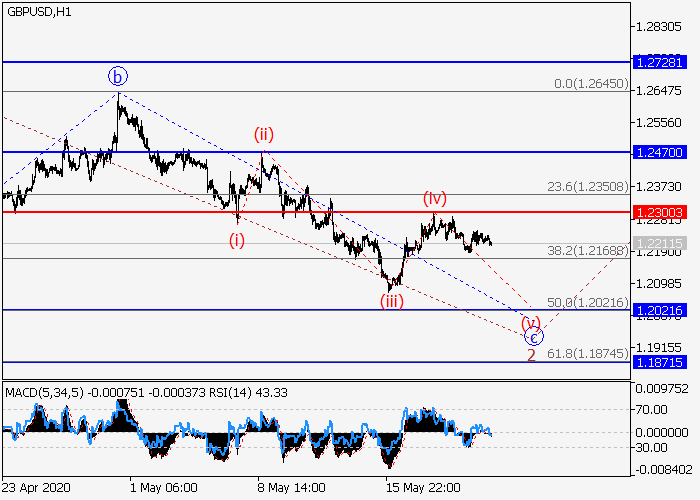Click the black 1.20216 price tag
The height and width of the screenshot is (500, 700).
pyautogui.click(x=661, y=310)
